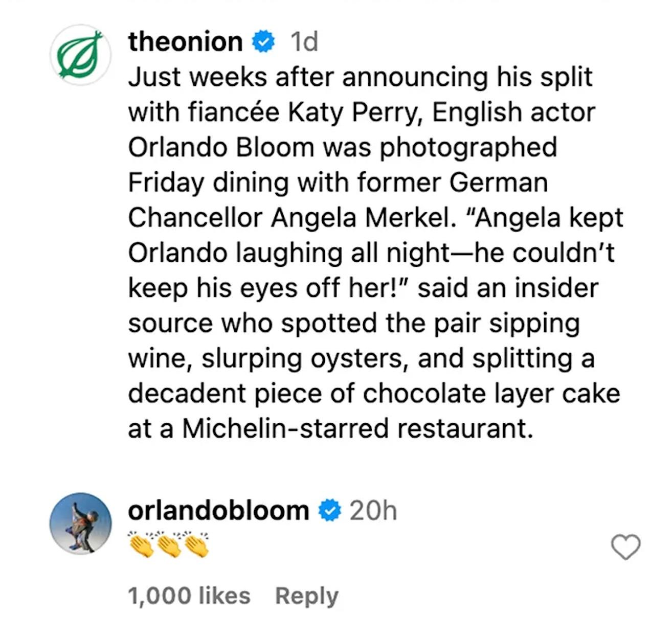Click orlandobloom's circular profile picture
This screenshot has height=639, width=672.
[81, 522]
